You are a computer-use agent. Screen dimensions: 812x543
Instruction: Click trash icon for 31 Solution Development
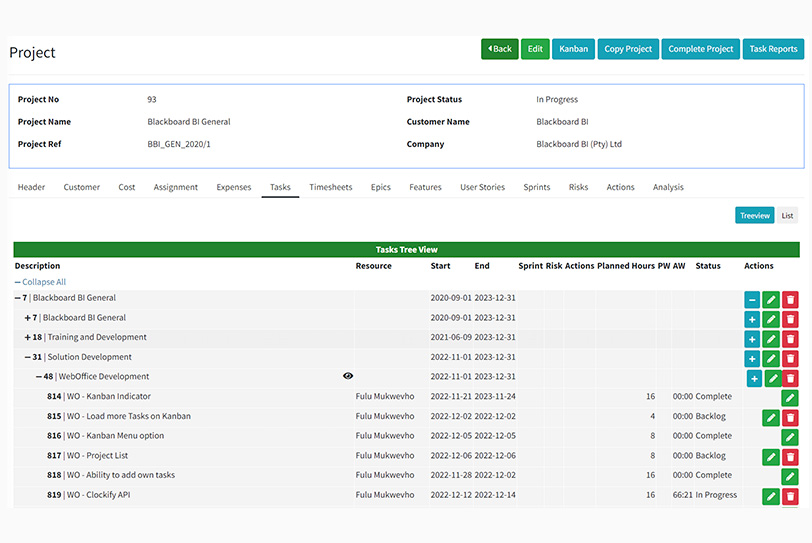click(790, 358)
